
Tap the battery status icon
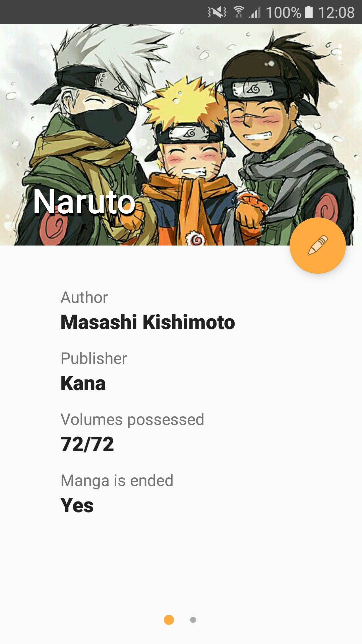pos(309,12)
